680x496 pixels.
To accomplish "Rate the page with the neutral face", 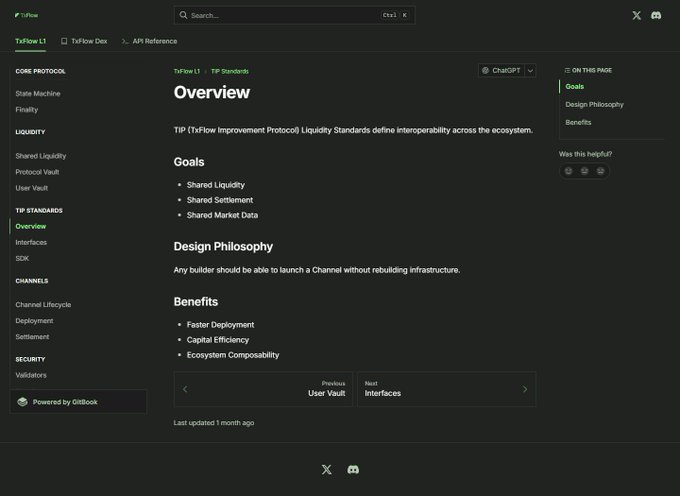I will click(x=585, y=171).
